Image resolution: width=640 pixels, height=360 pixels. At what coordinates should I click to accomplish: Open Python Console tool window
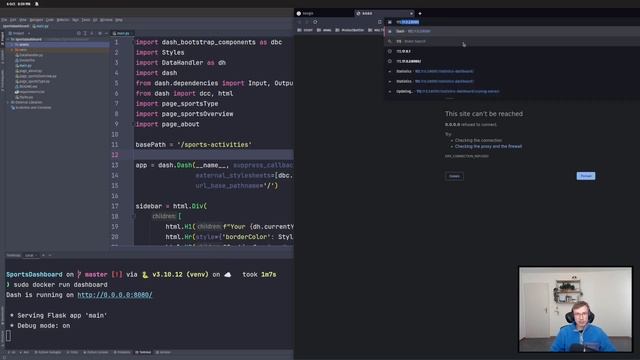coord(96,352)
